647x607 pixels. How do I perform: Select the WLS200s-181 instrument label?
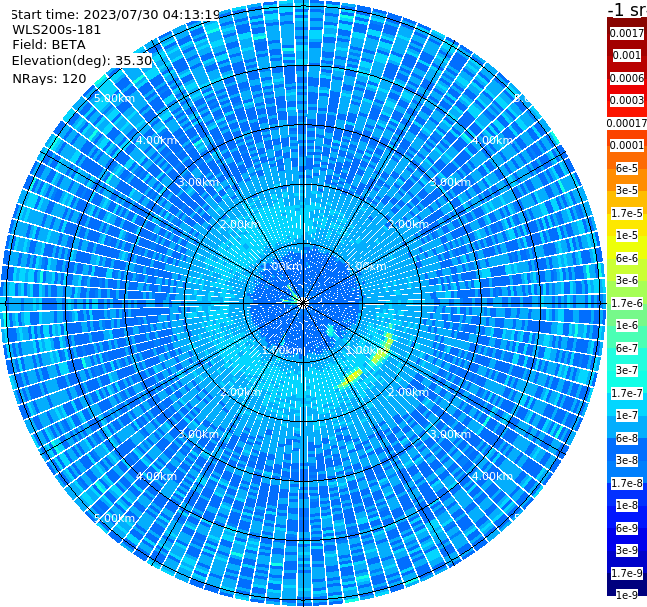pyautogui.click(x=57, y=30)
